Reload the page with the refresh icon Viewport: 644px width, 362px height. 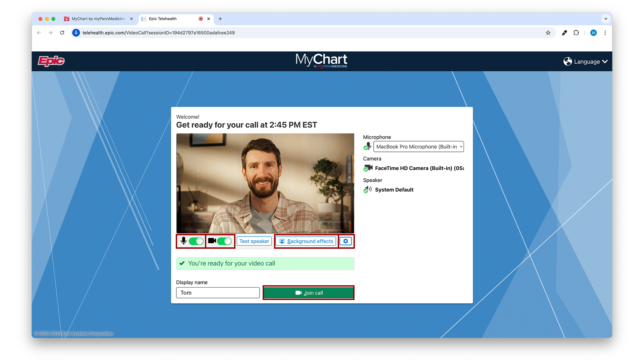click(62, 33)
